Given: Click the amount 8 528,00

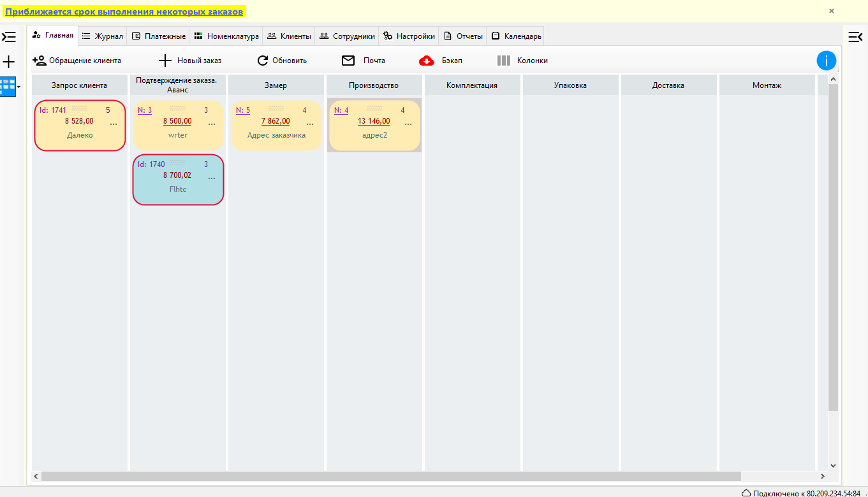Looking at the screenshot, I should tap(79, 121).
